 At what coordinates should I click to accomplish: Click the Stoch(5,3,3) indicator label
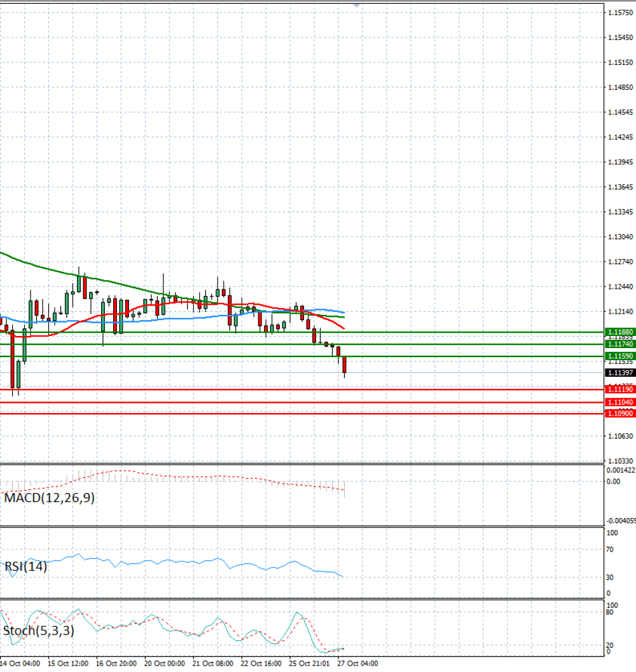pos(39,631)
